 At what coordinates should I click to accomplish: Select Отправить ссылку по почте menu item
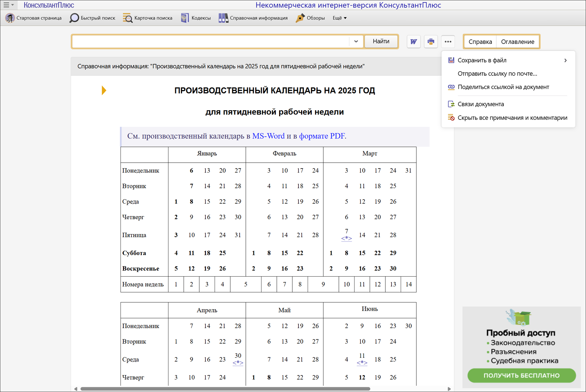pos(497,74)
